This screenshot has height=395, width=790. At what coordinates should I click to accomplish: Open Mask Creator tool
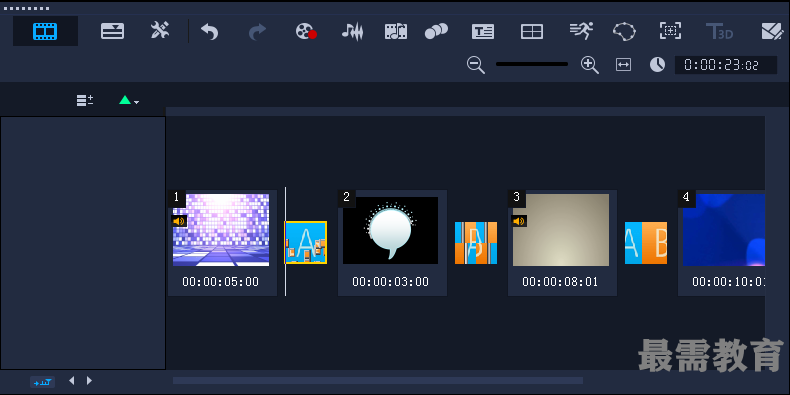pos(624,31)
